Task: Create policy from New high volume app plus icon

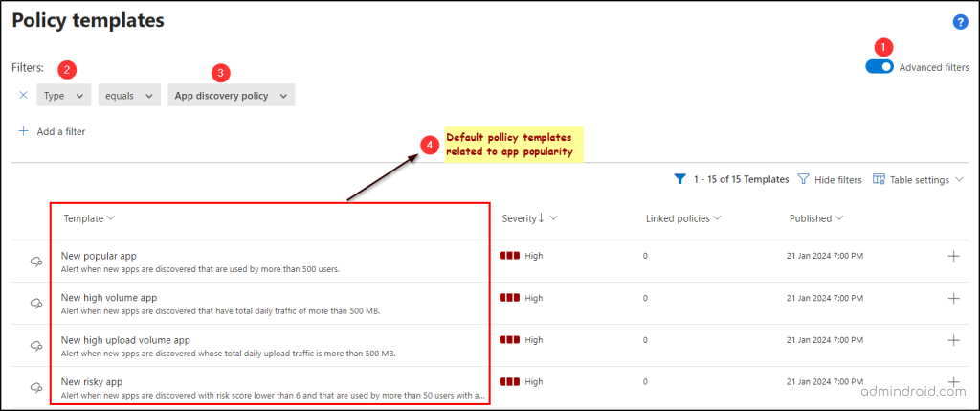Action: point(954,298)
